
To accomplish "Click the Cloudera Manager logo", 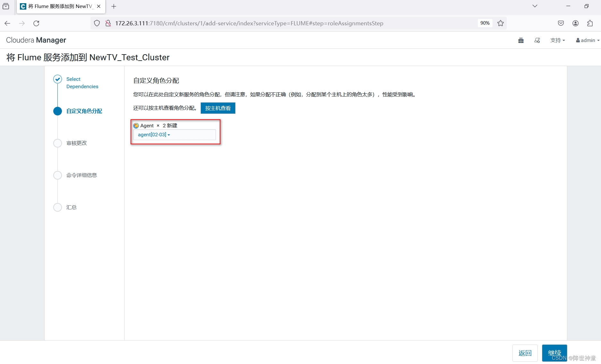I will [36, 40].
